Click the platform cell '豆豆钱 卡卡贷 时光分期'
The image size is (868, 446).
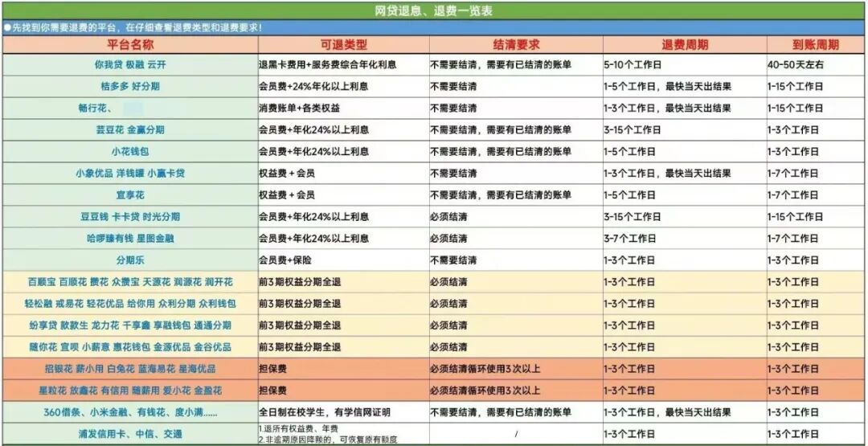[x=130, y=217]
